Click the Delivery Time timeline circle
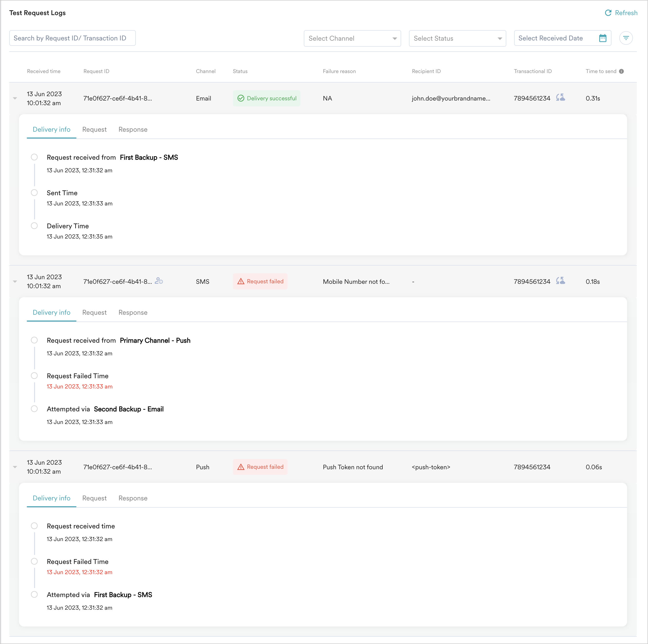Image resolution: width=648 pixels, height=644 pixels. pyautogui.click(x=34, y=226)
